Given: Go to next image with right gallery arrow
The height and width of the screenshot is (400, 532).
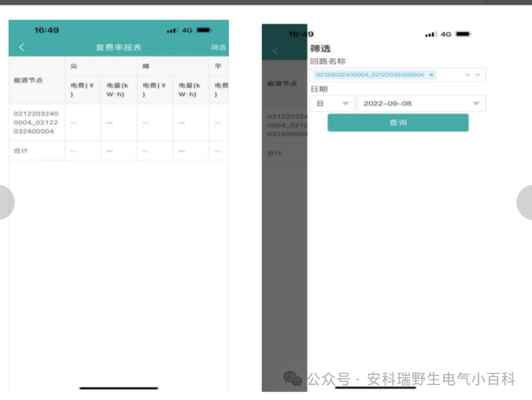Looking at the screenshot, I should [x=525, y=202].
